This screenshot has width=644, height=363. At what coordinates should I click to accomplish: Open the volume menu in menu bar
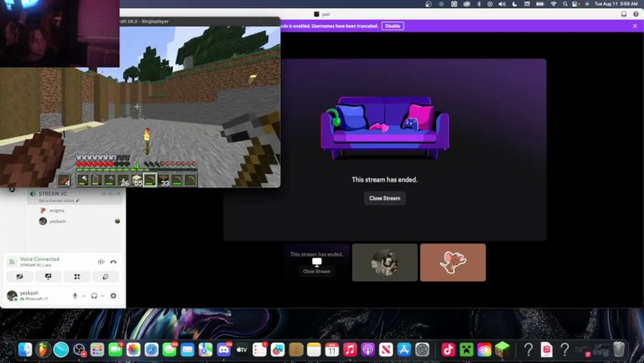502,4
